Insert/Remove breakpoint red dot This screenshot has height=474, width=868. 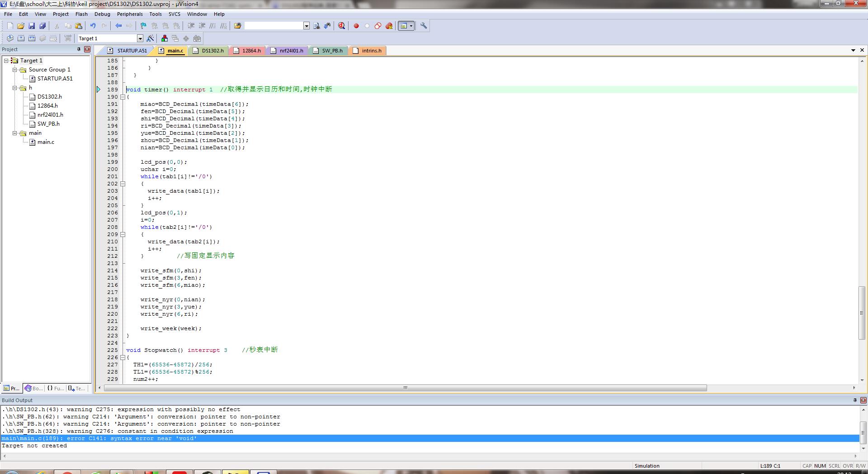click(x=356, y=26)
